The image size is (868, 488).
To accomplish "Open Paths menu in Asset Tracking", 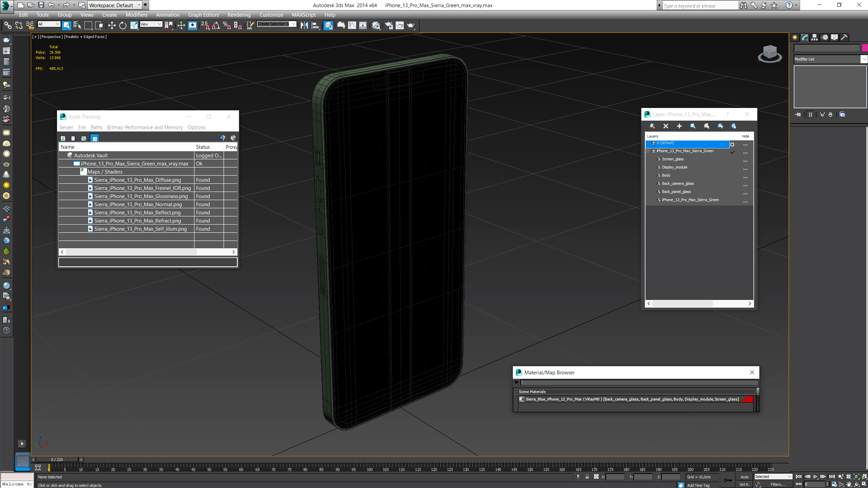I will tap(96, 127).
